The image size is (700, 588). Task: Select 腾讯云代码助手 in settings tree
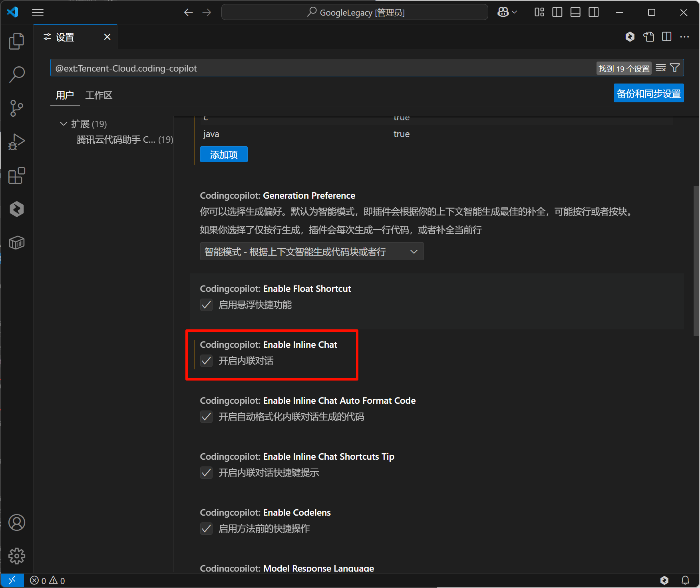[125, 140]
